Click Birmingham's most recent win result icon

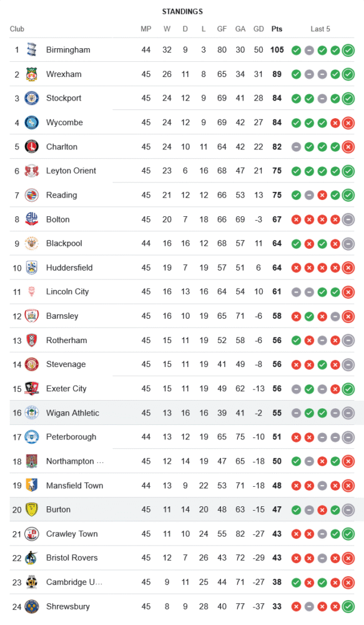348,50
